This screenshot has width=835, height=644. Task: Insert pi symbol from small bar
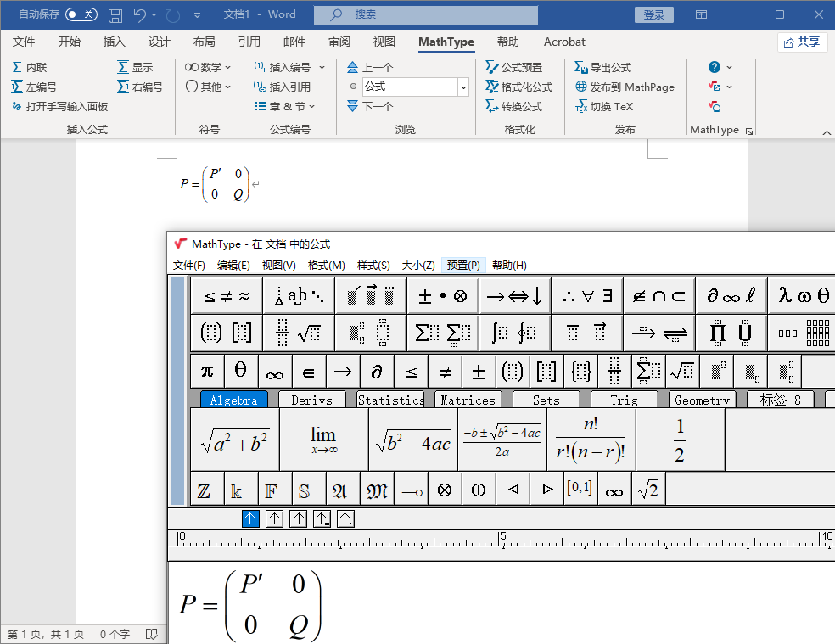(x=207, y=371)
